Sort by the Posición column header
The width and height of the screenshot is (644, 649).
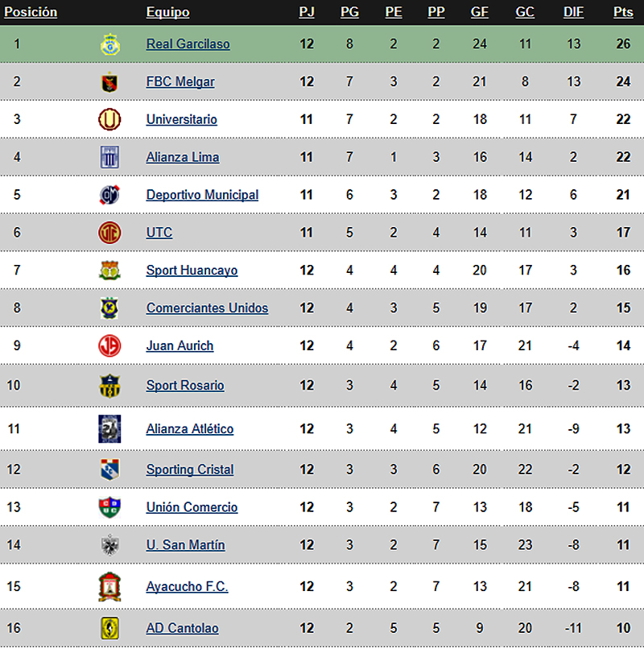31,12
